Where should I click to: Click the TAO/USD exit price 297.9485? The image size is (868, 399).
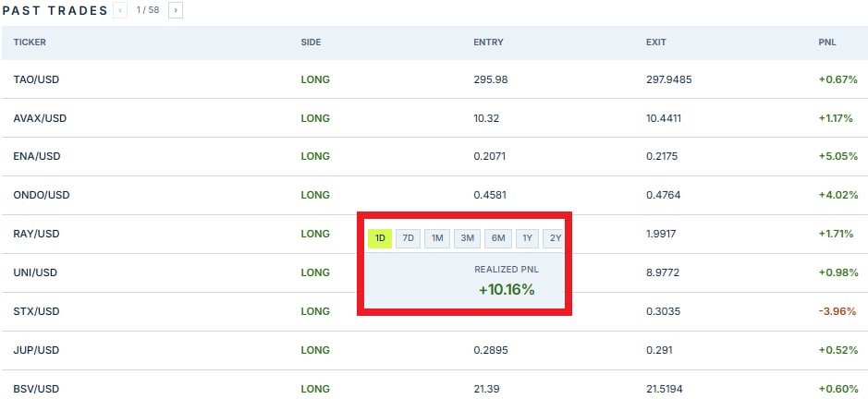[668, 79]
